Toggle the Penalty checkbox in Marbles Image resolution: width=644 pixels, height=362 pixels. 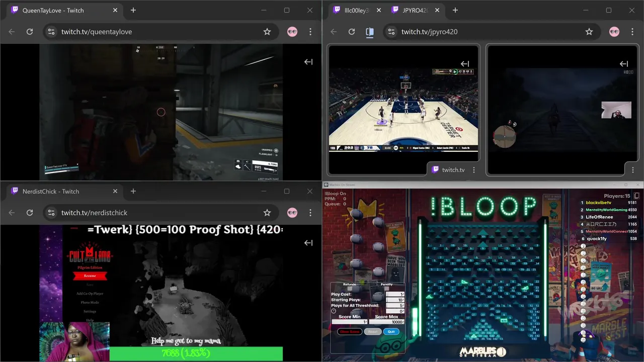(x=386, y=289)
